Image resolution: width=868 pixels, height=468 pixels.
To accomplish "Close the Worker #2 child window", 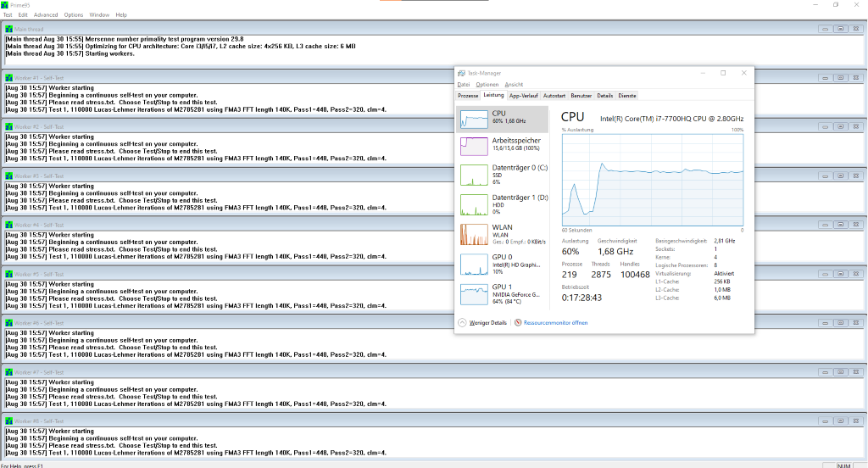I will pyautogui.click(x=856, y=127).
